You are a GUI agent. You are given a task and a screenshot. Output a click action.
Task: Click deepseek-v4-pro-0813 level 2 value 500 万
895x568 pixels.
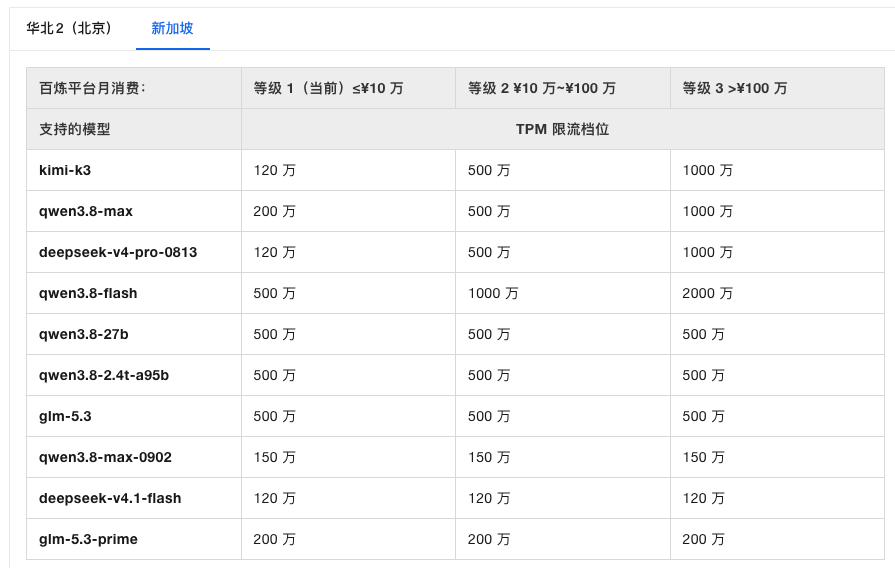[x=489, y=252]
